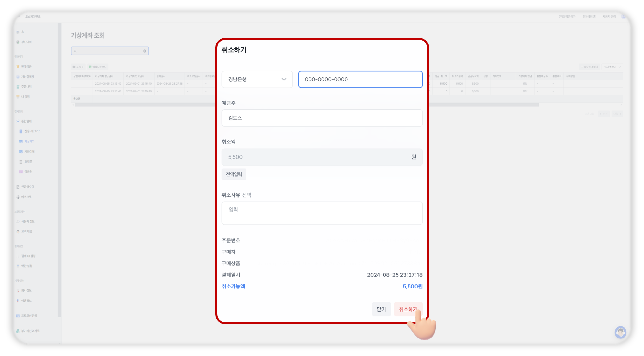Select 계좌이체 in the sidebar
Image resolution: width=644 pixels, height=356 pixels.
(x=29, y=152)
